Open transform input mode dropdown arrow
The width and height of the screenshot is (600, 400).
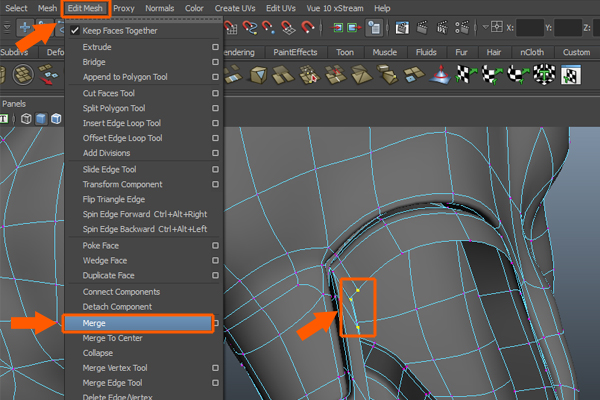485,27
